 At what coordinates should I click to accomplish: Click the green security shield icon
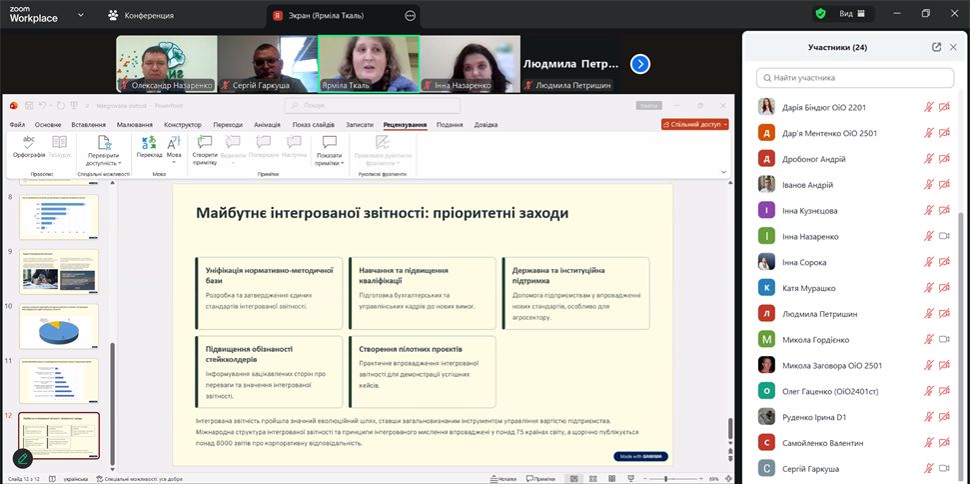click(820, 14)
